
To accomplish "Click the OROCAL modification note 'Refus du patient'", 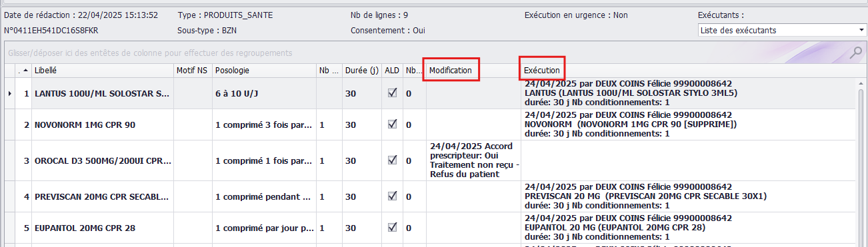I will coord(465,174).
